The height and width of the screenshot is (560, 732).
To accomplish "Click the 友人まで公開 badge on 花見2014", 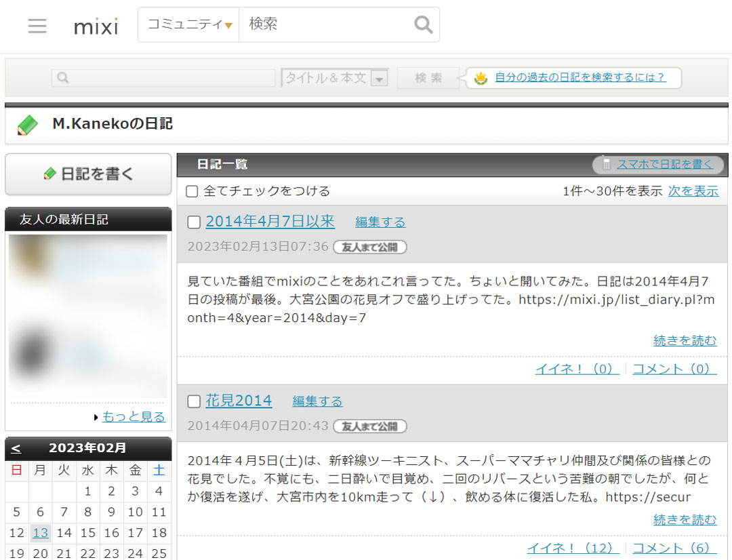I will [370, 426].
